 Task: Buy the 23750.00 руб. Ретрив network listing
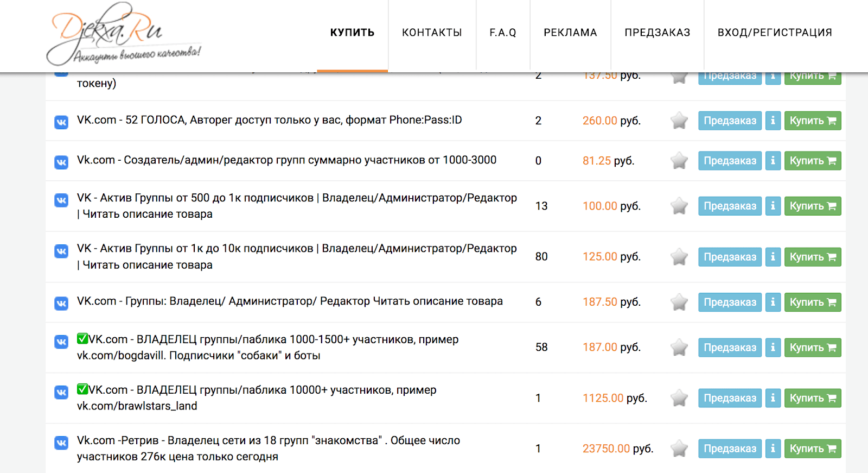(x=813, y=449)
